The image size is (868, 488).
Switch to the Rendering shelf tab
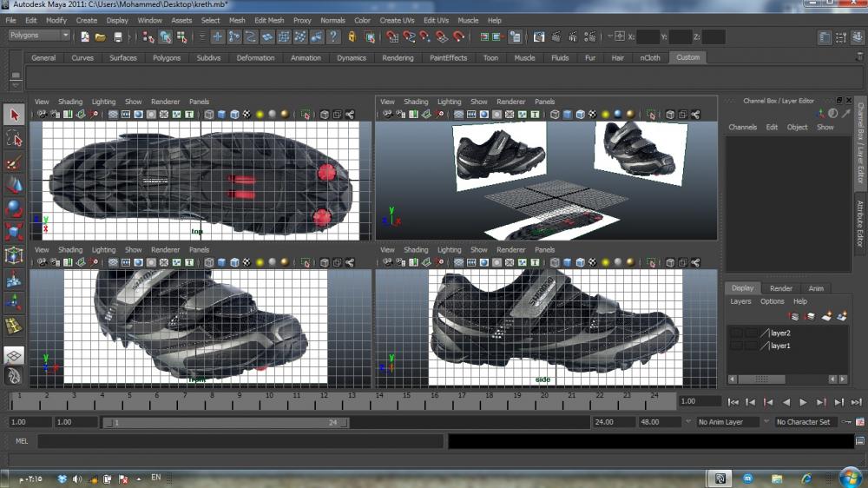pos(398,58)
